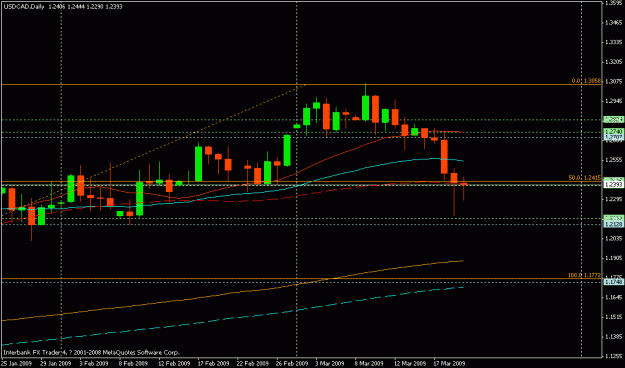The image size is (625, 368).
Task: Select the 8 Mar 2009 date label
Action: (369, 363)
